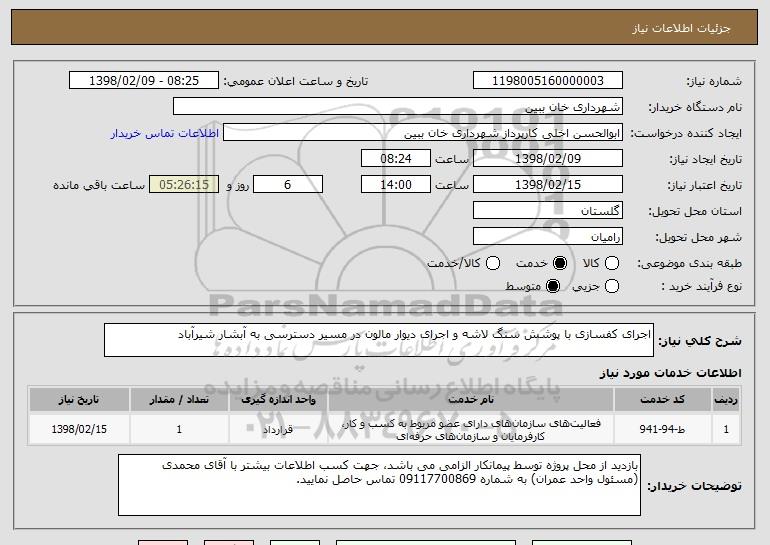Click the اطلاعات خدمات مورد نیاز heading

[x=670, y=373]
